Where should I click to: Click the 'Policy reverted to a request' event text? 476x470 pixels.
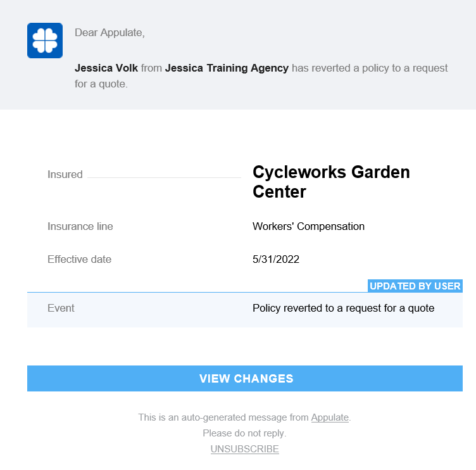[x=343, y=308]
